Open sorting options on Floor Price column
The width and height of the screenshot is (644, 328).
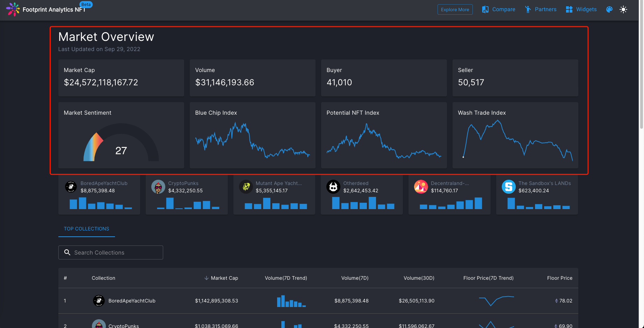pyautogui.click(x=559, y=278)
